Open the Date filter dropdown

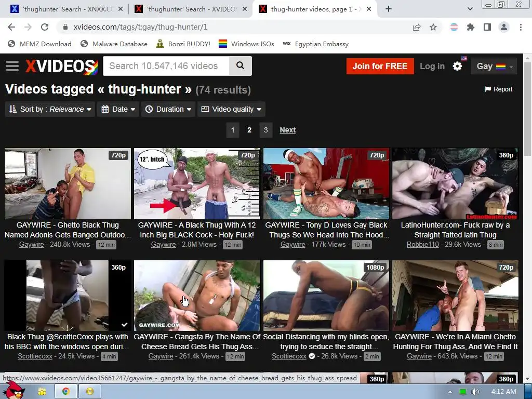118,109
